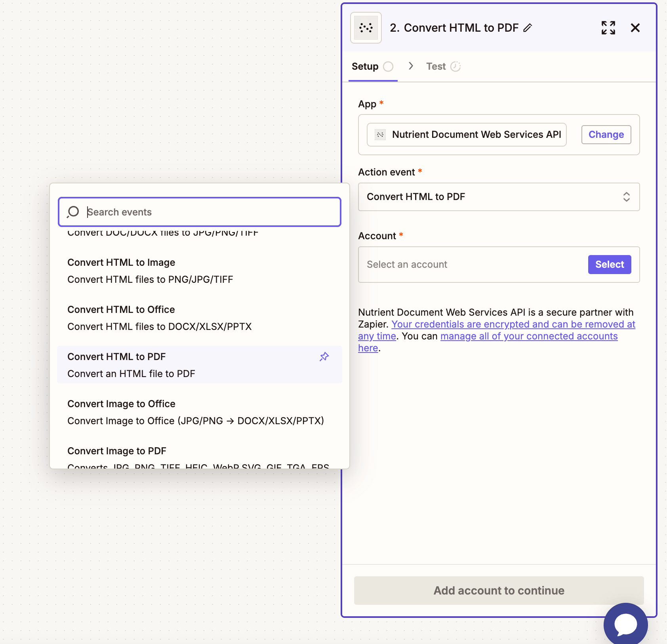Click the search magnifier icon in the events search
Screen dimensions: 667x644
[x=73, y=212]
